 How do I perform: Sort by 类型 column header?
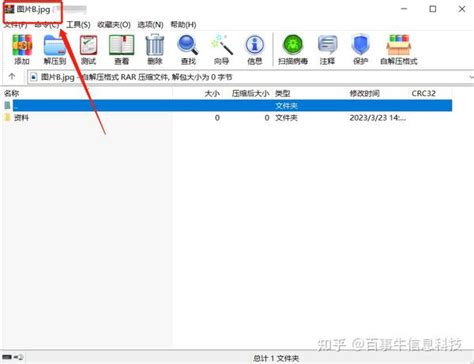coord(283,93)
